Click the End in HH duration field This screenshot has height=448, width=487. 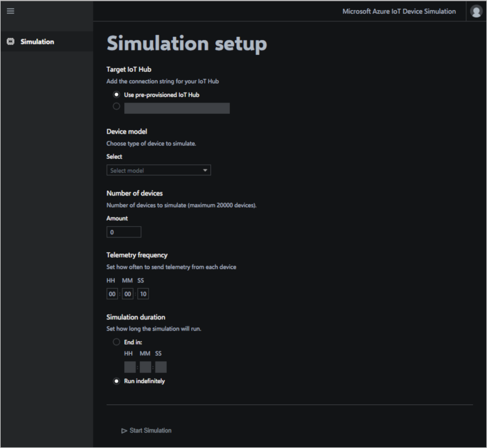[x=130, y=367]
